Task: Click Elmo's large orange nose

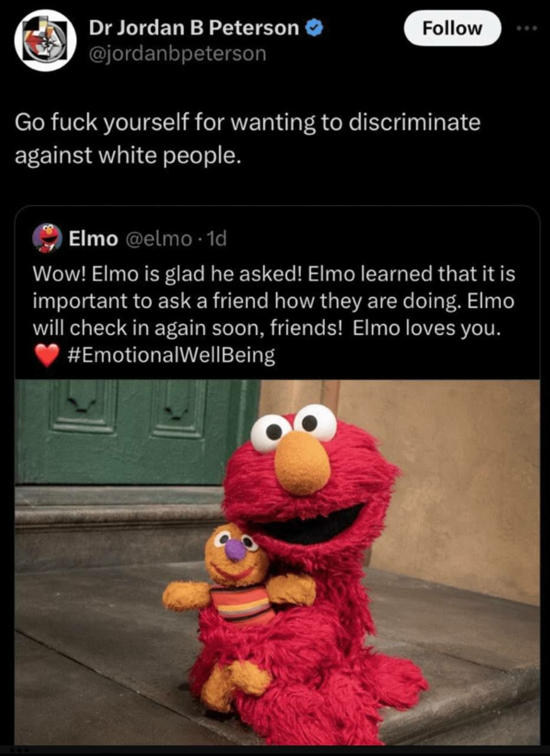Action: [302, 462]
